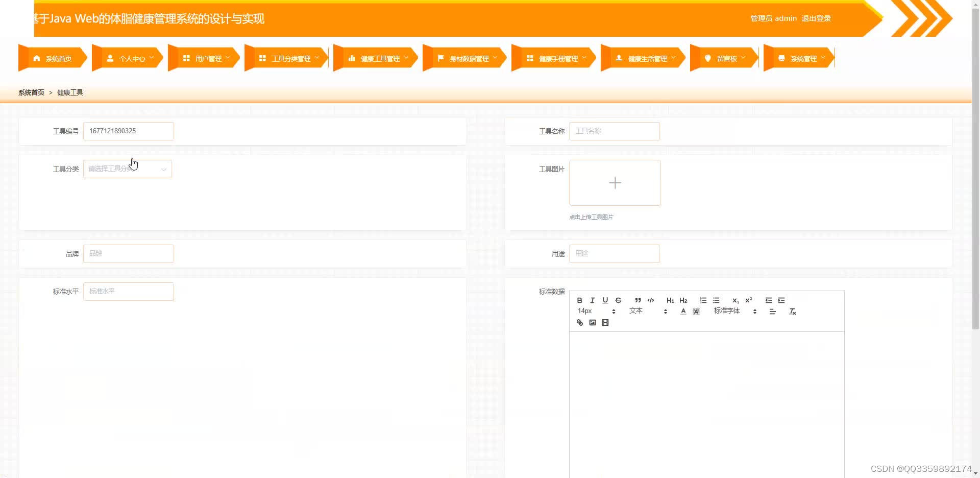Click the 退出登录 link
The height and width of the screenshot is (478, 980).
tap(816, 18)
